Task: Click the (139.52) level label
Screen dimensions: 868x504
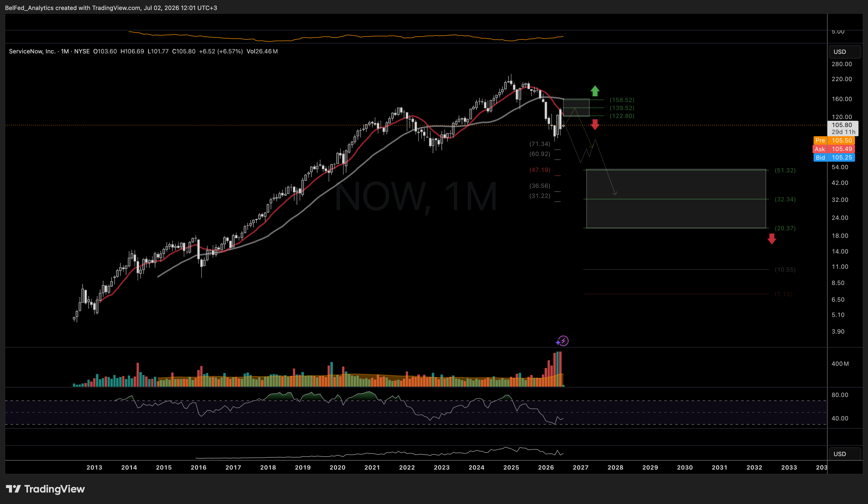Action: click(622, 108)
